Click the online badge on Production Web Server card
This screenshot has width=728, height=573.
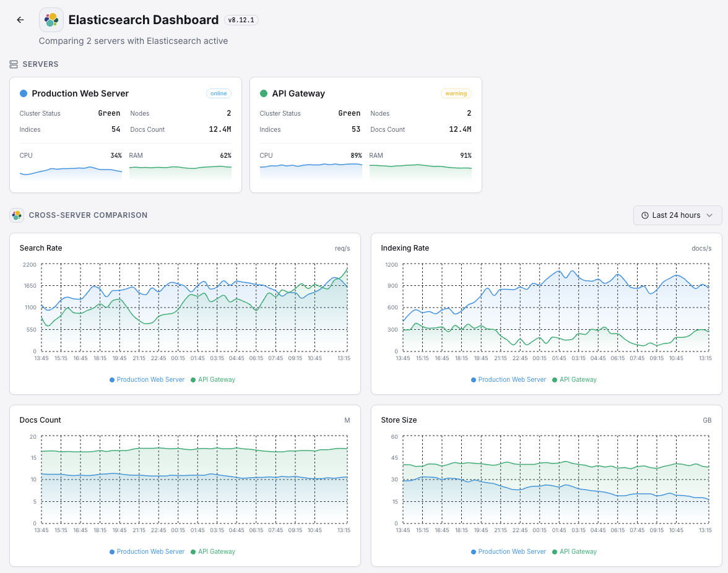click(x=219, y=93)
